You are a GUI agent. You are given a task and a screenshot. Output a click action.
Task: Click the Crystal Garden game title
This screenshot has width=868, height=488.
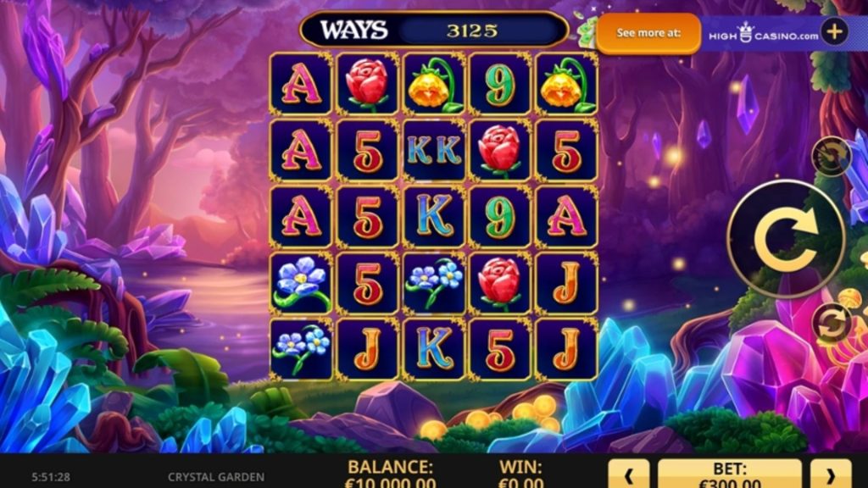(x=216, y=476)
